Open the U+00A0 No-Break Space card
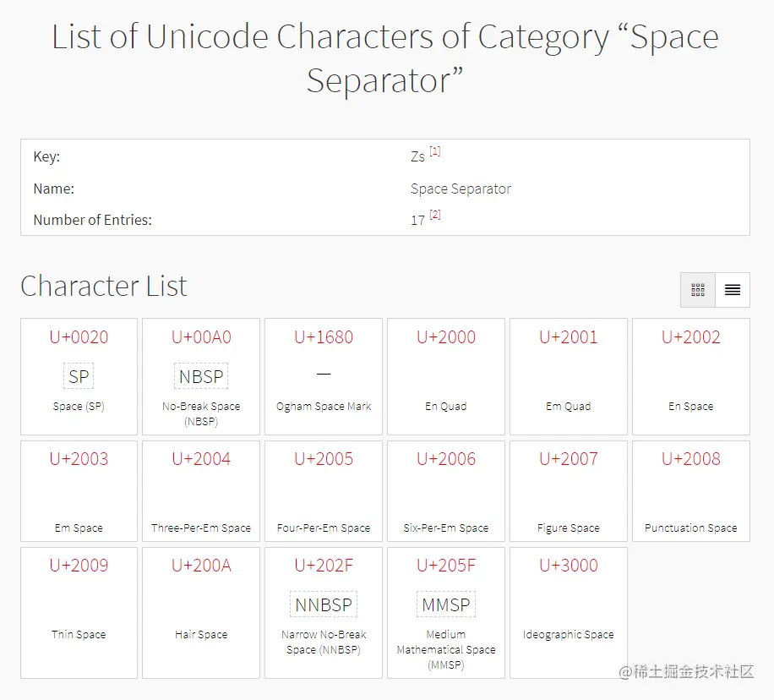774x700 pixels. (x=201, y=376)
